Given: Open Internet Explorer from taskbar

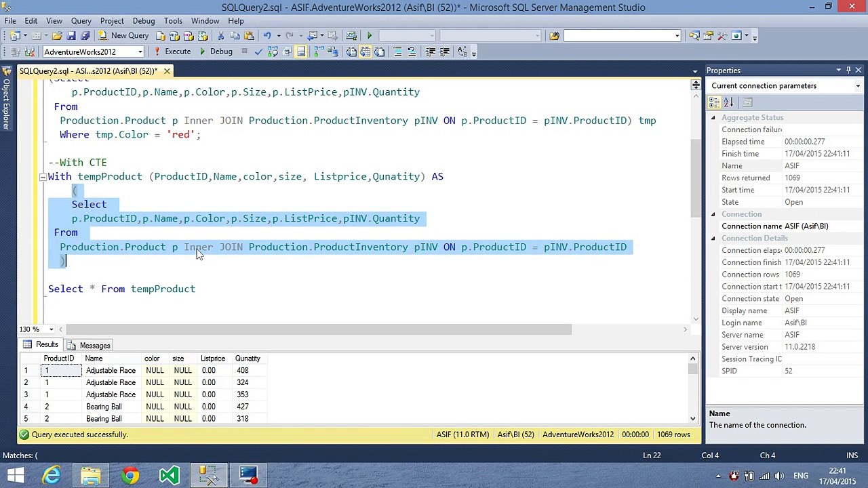Looking at the screenshot, I should [52, 475].
